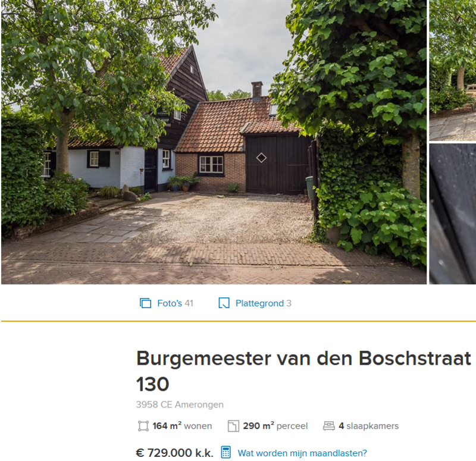Open Wat worden mijn maandlasten? link
This screenshot has height=461, width=476.
[x=302, y=453]
